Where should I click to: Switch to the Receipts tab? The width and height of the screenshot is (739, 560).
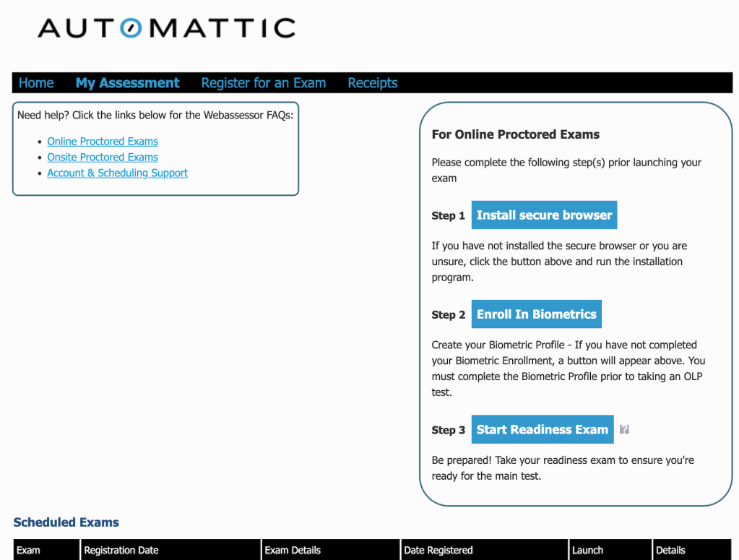(372, 83)
